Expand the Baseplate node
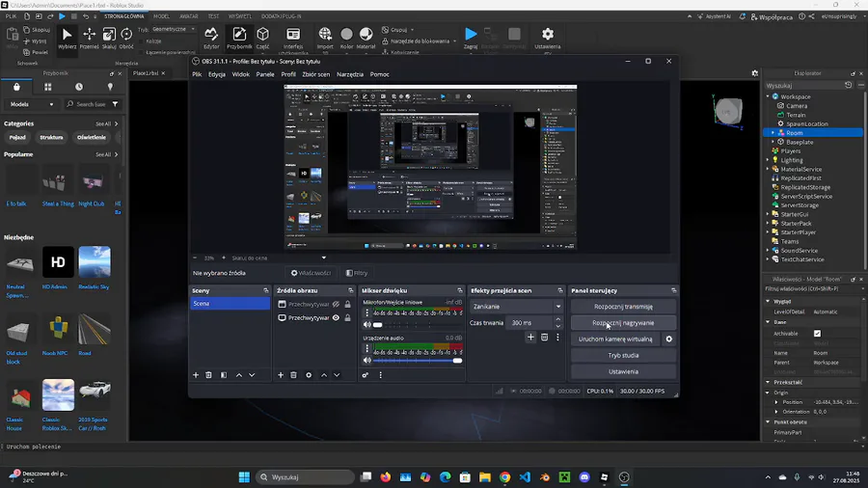The height and width of the screenshot is (488, 868). [773, 142]
